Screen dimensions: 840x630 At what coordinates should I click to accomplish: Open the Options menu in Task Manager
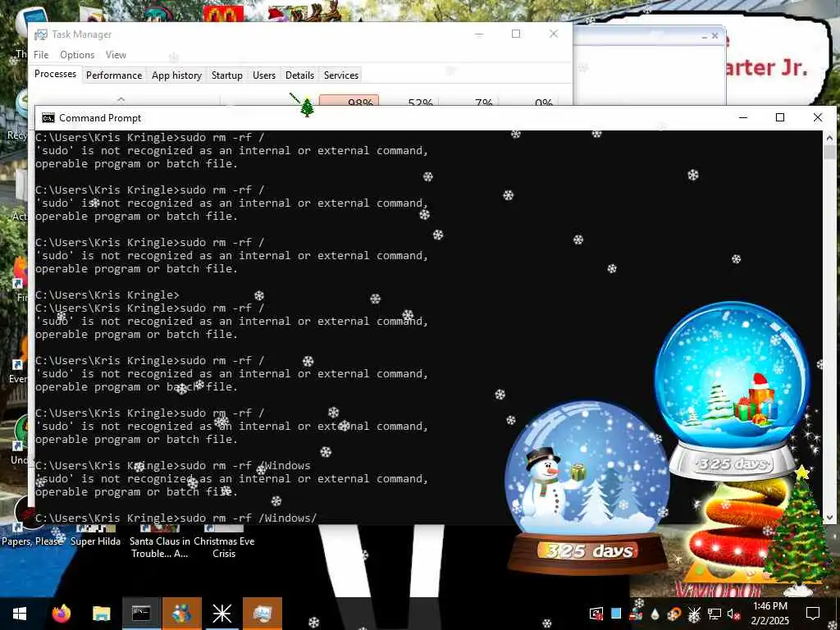tap(77, 55)
